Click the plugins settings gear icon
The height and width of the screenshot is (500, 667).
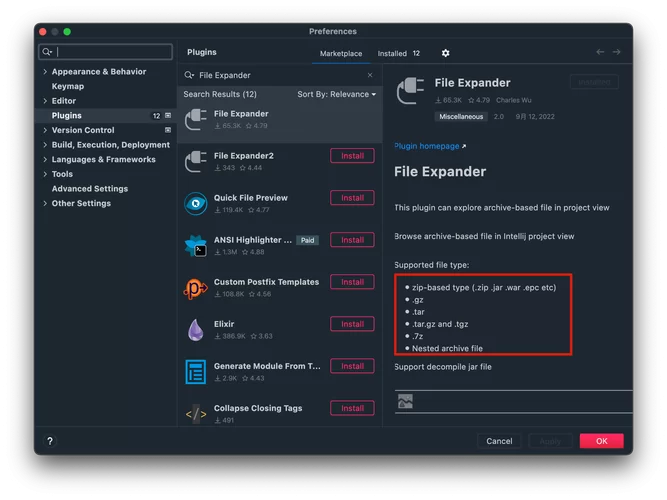[445, 53]
